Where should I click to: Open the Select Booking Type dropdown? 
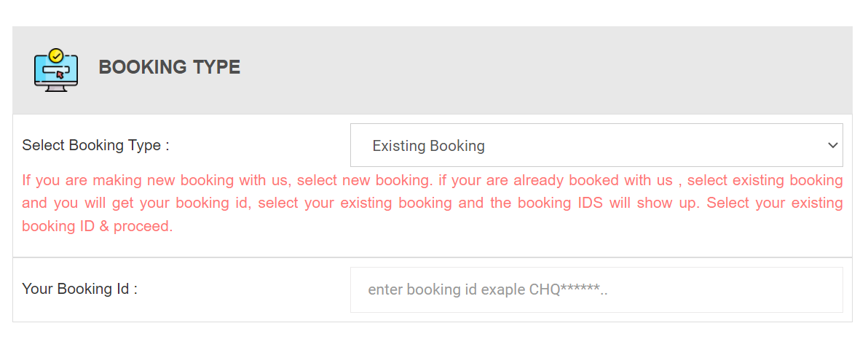point(596,145)
